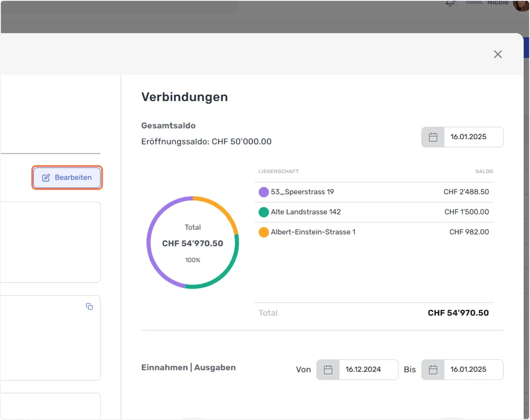Click the Verbindungen heading

(x=185, y=97)
